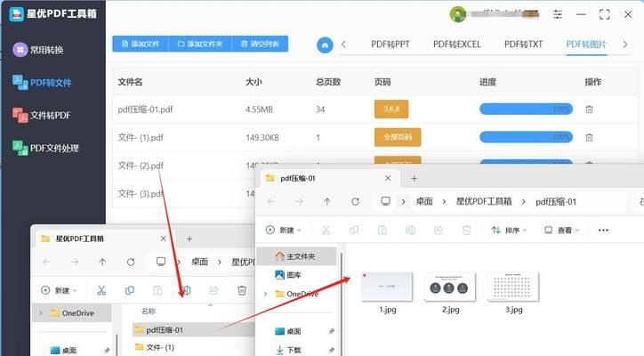
Task: Select 下载 in pdf压缩-01 navigation pane
Action: [x=289, y=350]
